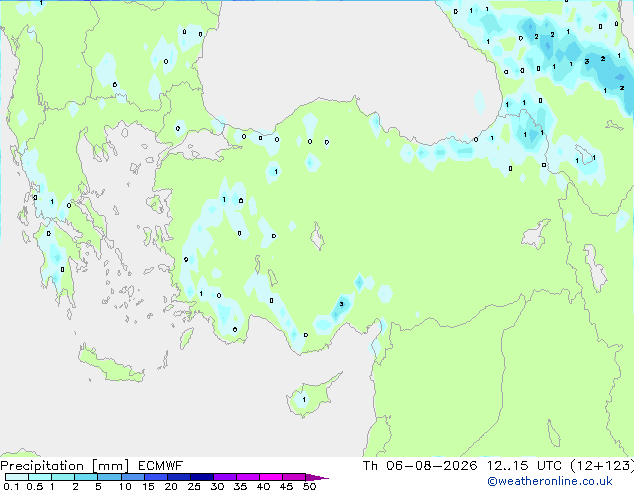Select the 5–10 mm legend swatch

coord(109,477)
